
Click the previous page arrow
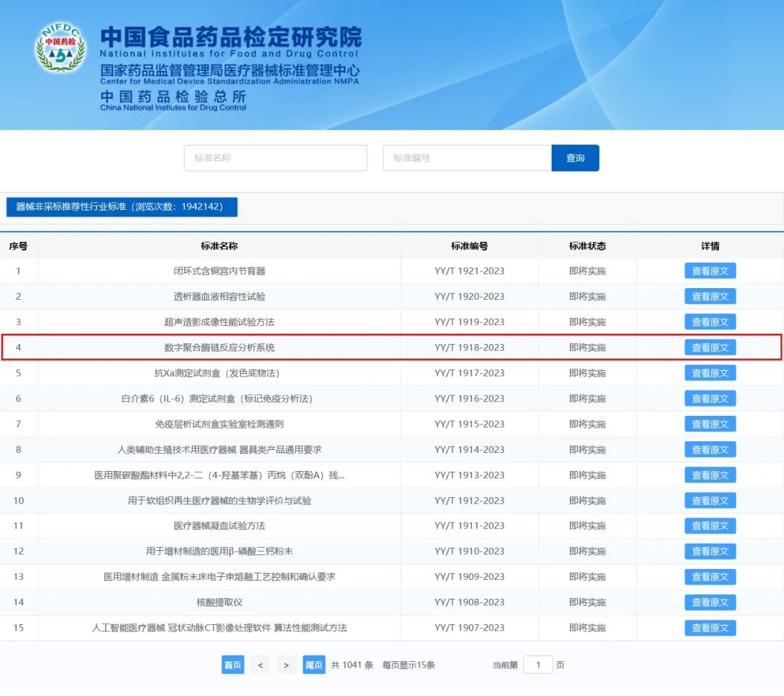[260, 665]
